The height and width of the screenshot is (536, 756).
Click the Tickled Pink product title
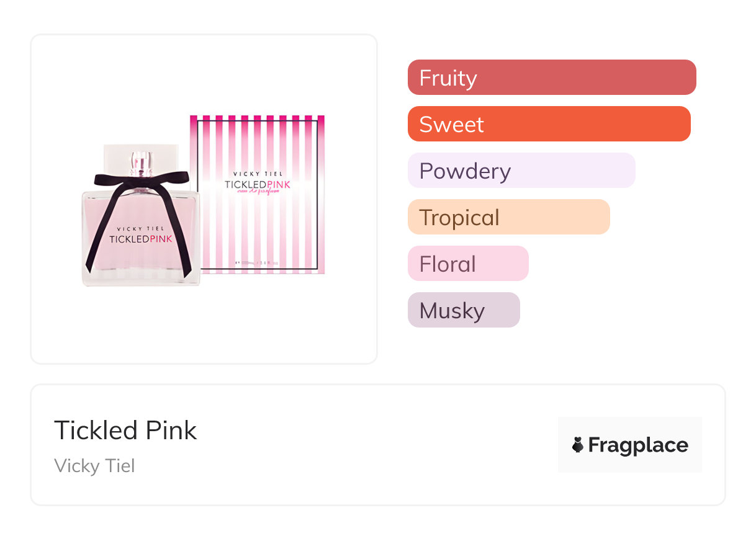(125, 431)
